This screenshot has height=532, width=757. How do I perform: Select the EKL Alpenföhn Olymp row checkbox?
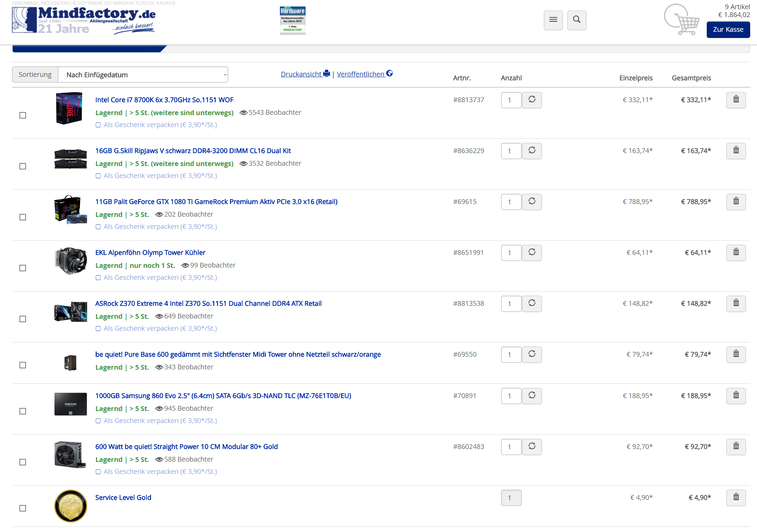23,268
